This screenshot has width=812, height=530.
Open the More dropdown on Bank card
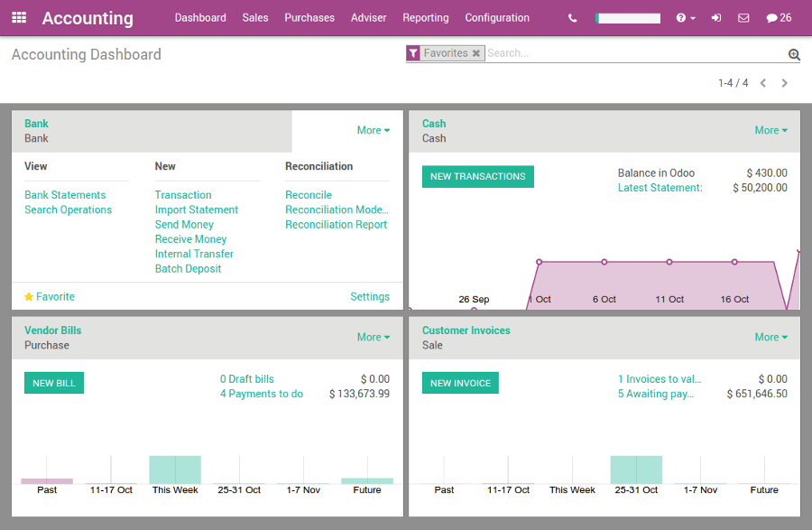(374, 130)
